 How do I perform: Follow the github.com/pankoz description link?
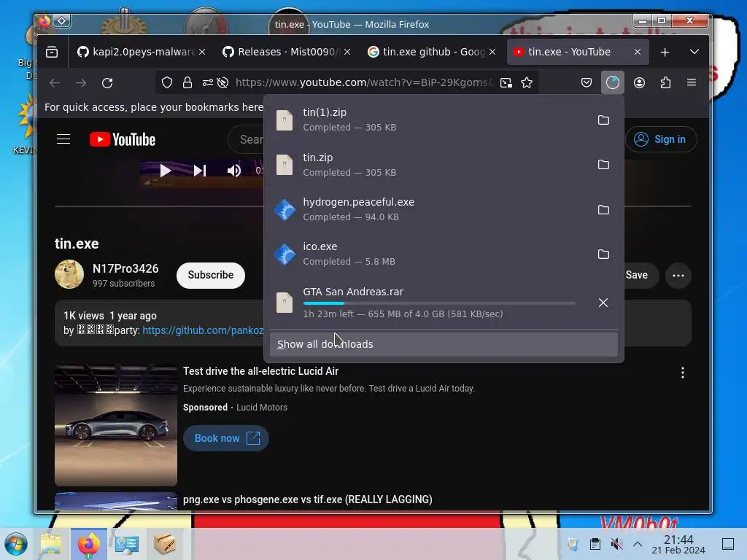click(x=204, y=330)
